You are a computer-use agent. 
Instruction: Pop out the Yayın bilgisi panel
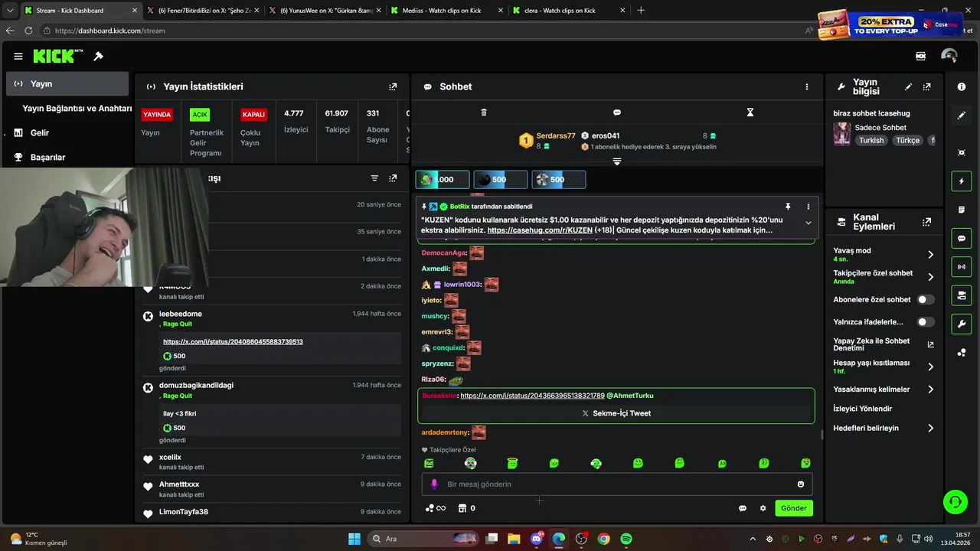(926, 87)
